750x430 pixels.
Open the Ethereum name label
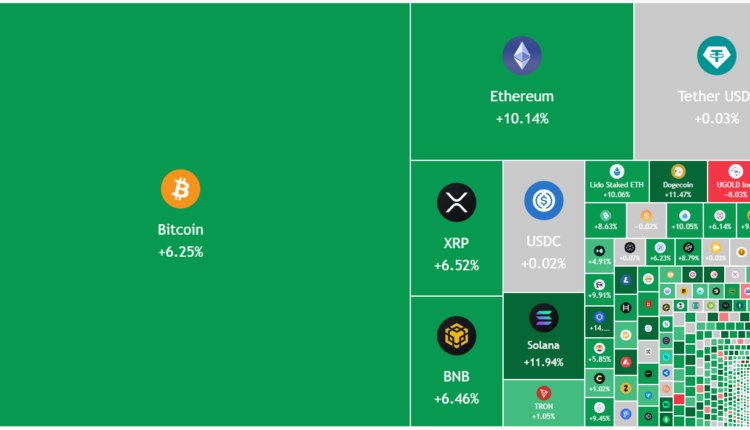[x=522, y=97]
